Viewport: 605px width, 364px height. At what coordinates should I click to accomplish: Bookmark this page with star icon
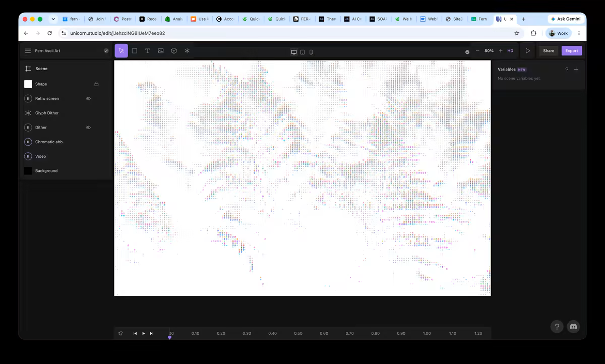pyautogui.click(x=517, y=33)
